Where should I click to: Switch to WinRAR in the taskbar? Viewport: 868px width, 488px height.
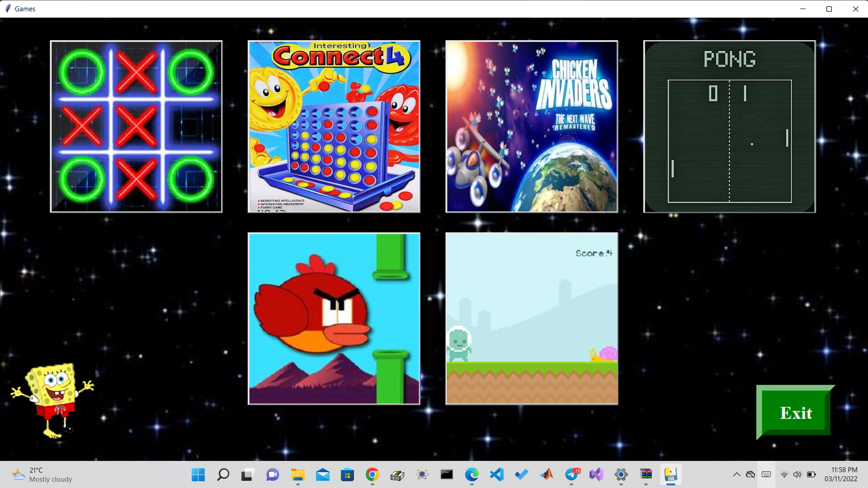646,474
